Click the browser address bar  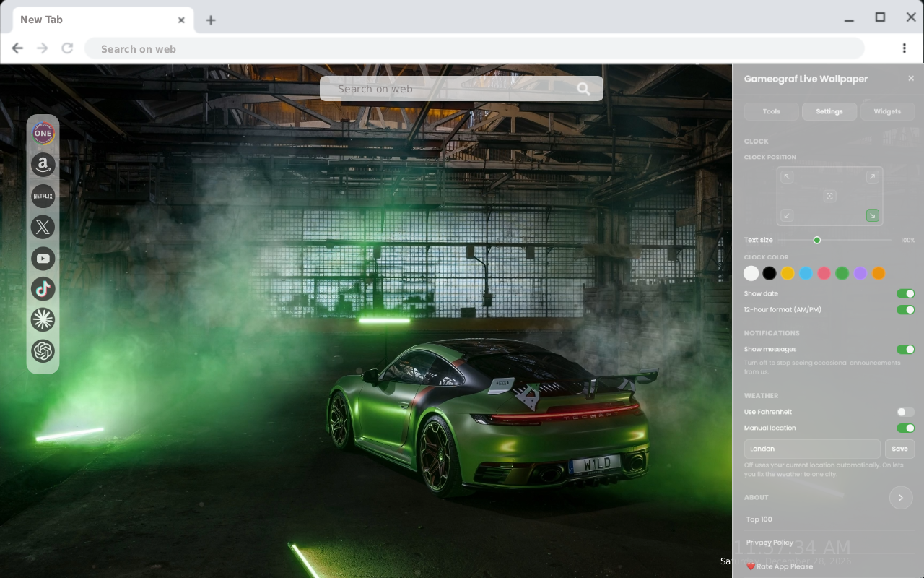coord(474,48)
